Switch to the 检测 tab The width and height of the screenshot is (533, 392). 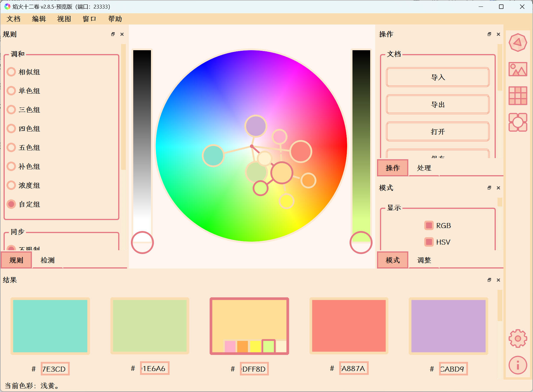48,260
